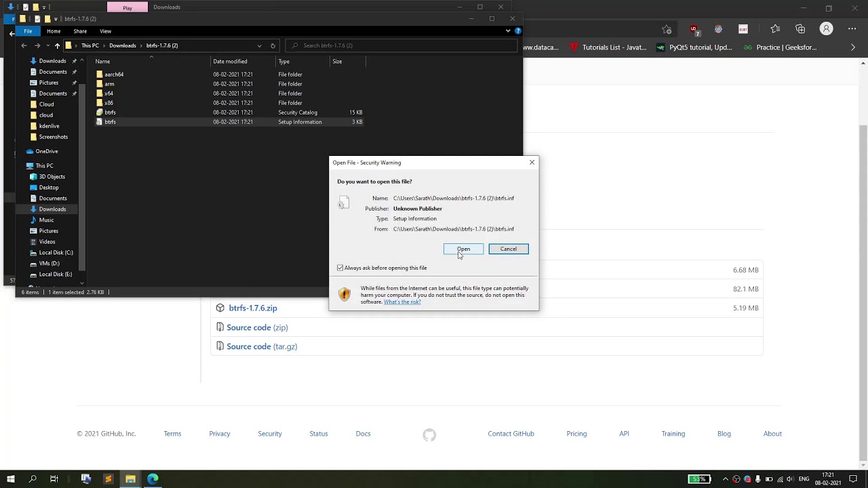
Task: Open the View ribbon tab
Action: (x=105, y=31)
